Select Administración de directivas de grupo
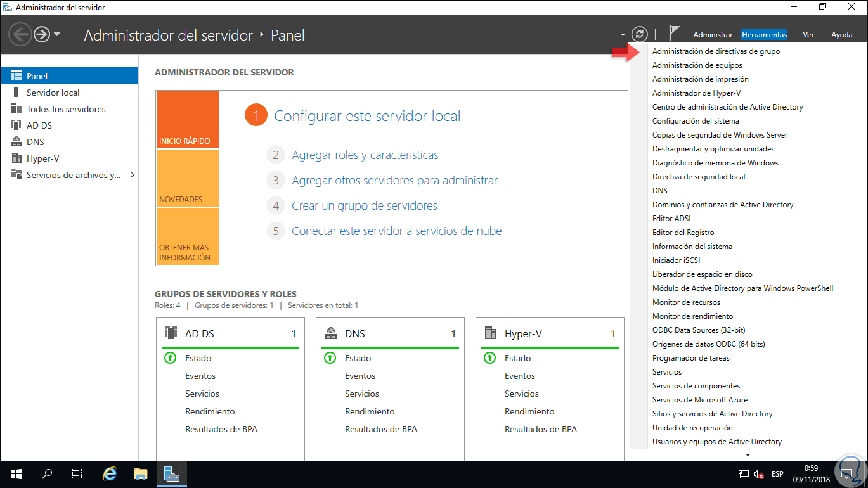The image size is (868, 488). pos(716,51)
